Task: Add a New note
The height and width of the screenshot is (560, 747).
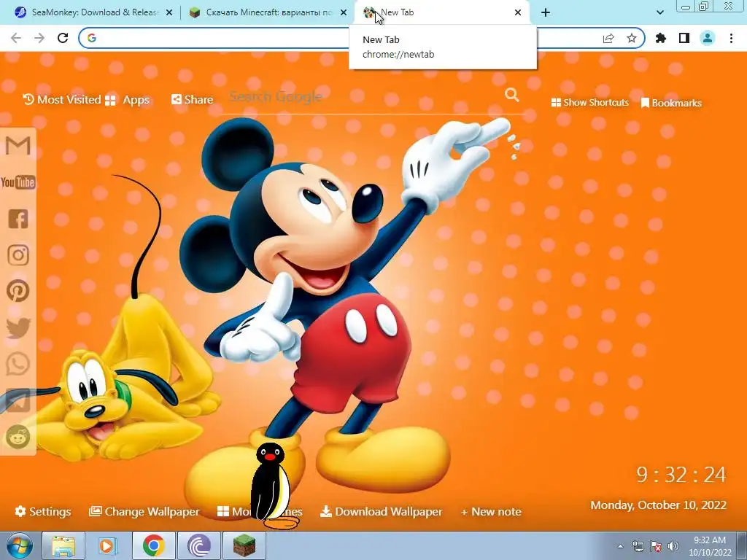Action: (491, 512)
